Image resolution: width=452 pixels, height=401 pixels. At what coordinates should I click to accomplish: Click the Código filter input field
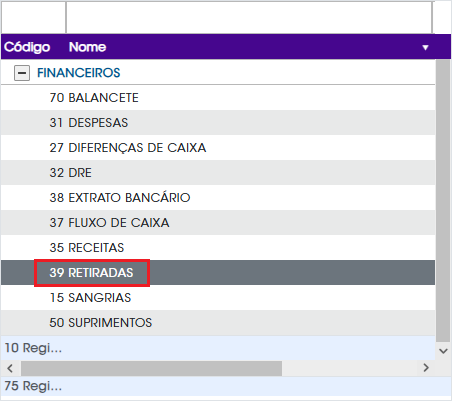34,17
